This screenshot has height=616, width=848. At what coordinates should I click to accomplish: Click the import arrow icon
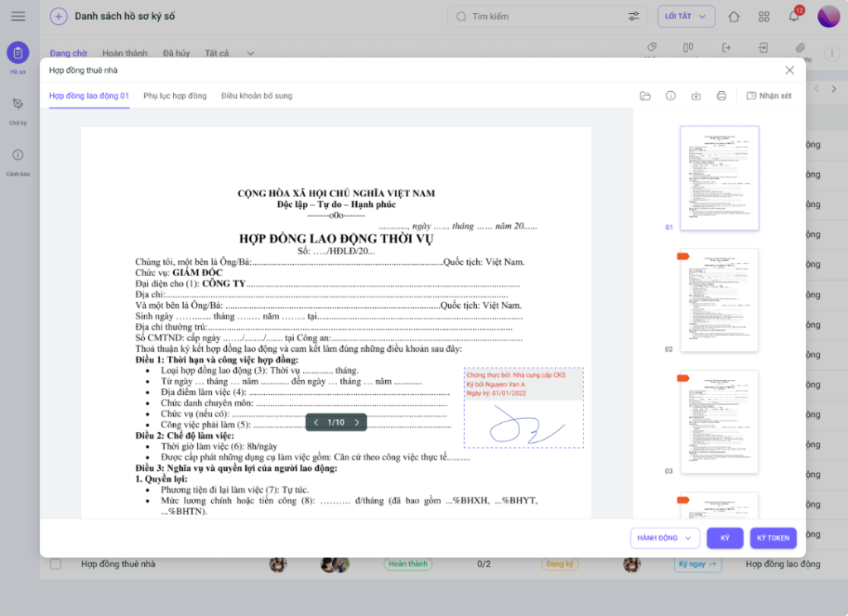tap(763, 47)
